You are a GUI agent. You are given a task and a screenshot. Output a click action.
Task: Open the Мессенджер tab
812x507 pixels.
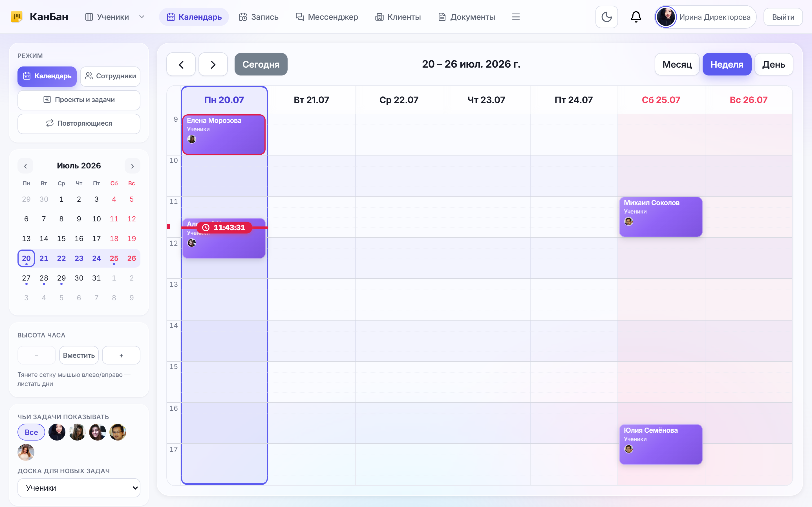(326, 17)
